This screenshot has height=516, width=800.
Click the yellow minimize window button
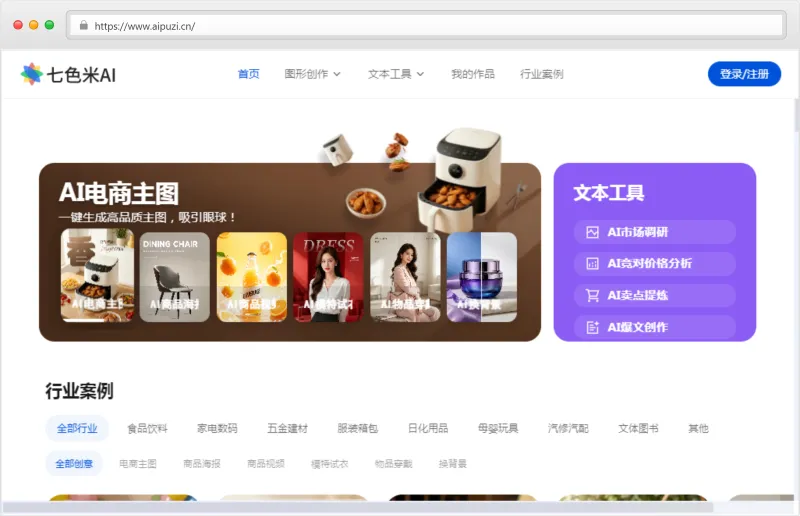click(34, 25)
